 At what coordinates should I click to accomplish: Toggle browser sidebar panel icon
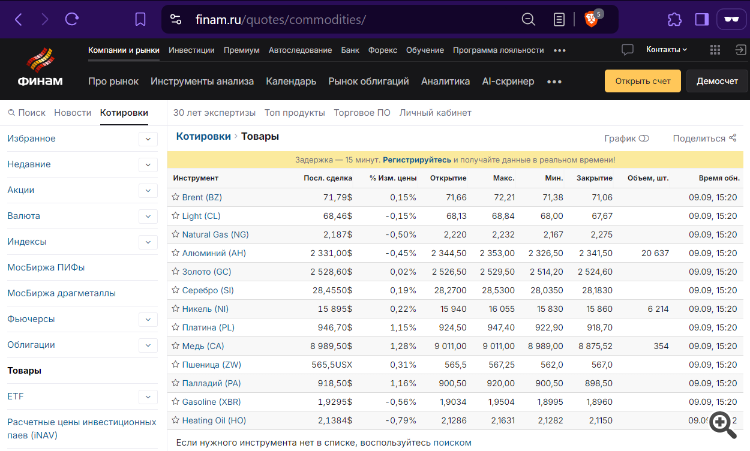coord(702,20)
